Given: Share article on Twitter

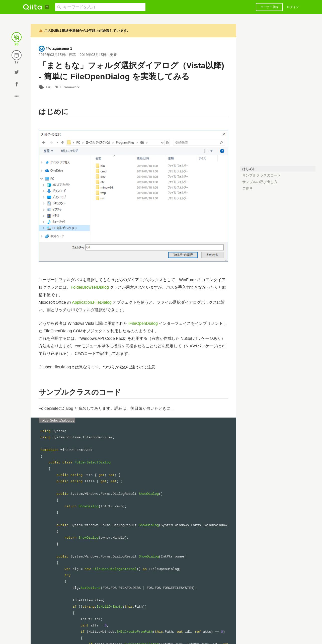Looking at the screenshot, I should pos(17,72).
